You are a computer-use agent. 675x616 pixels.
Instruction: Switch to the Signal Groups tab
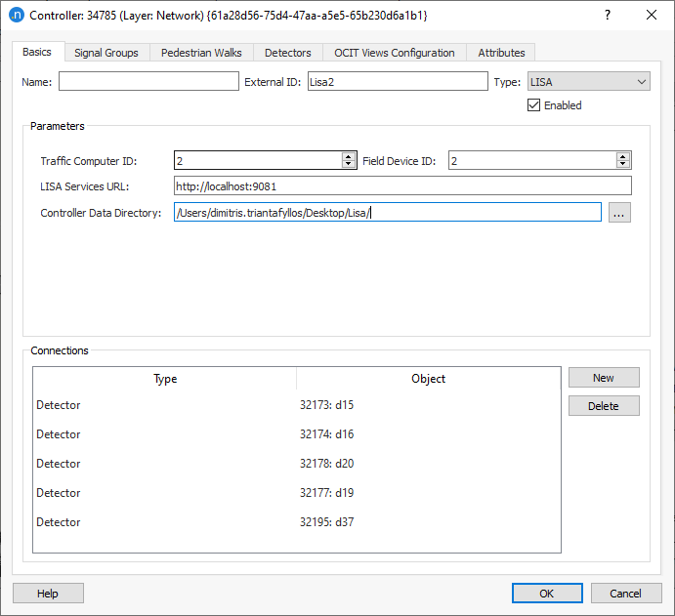[x=106, y=53]
